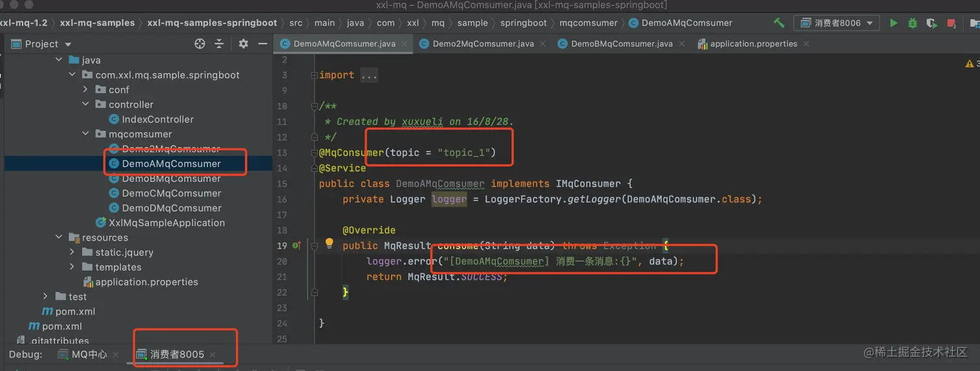Screen dimensions: 980x371
Task: Close the MQ中心 debug tab
Action: tap(115, 354)
